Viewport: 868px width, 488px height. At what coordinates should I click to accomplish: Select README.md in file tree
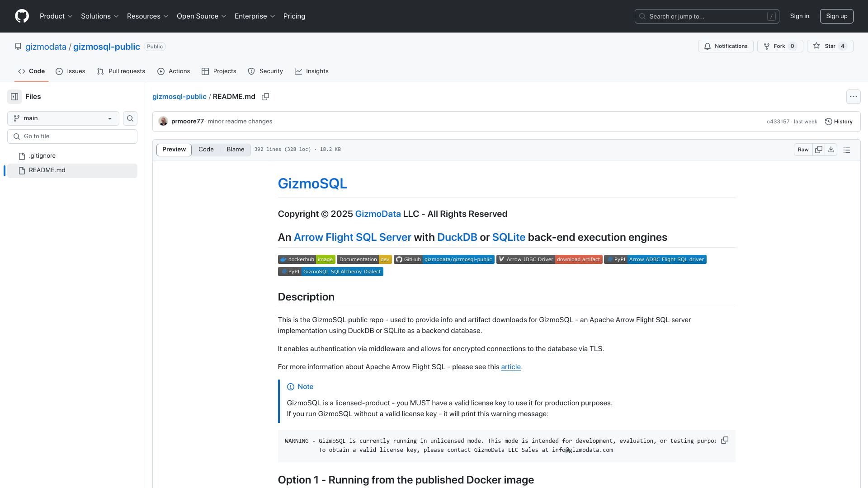(x=72, y=170)
